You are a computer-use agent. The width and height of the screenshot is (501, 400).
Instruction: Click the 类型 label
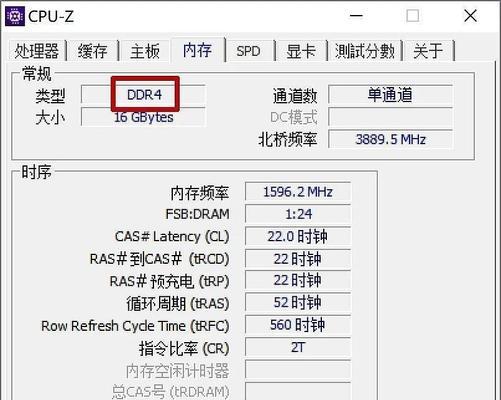[50, 96]
